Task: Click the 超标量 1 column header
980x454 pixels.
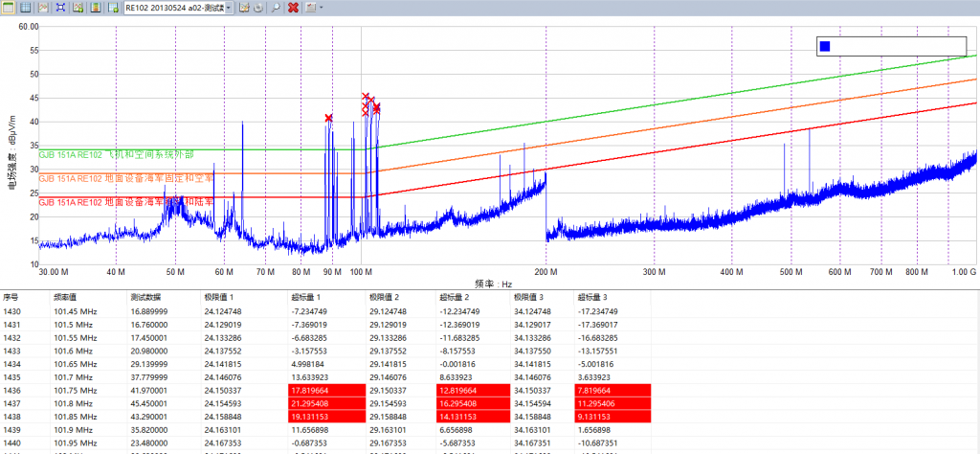Action: tap(305, 297)
